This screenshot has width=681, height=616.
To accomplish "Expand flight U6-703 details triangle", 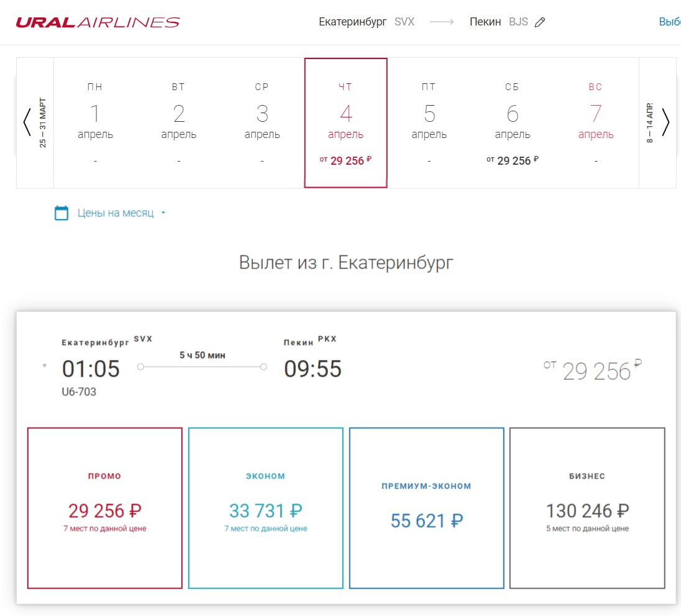I will pyautogui.click(x=44, y=366).
